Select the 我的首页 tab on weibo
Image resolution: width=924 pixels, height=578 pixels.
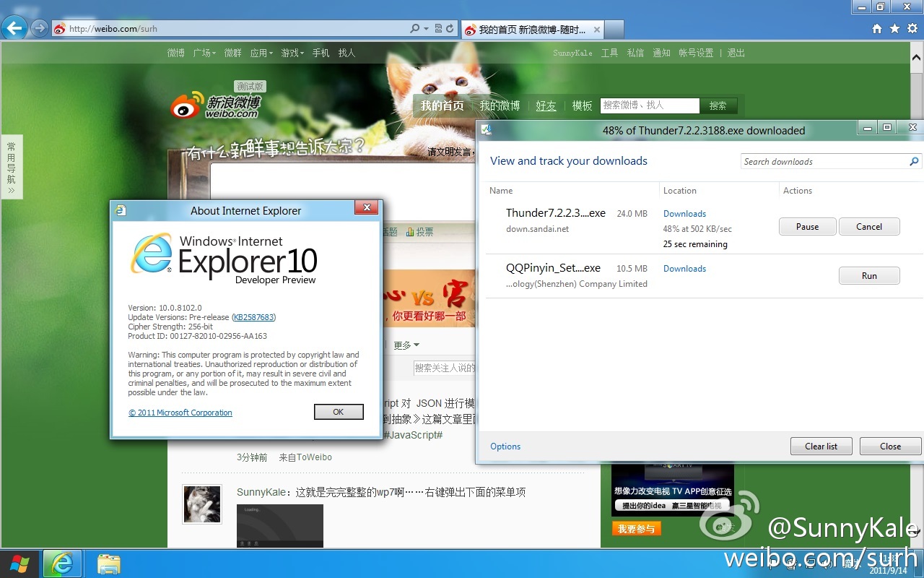click(443, 105)
